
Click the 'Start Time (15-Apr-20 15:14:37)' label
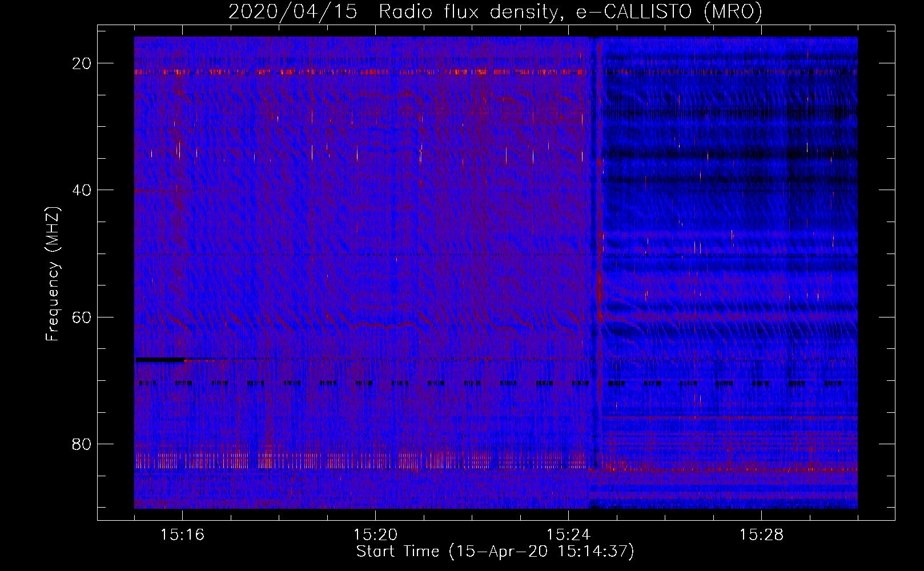coord(495,552)
